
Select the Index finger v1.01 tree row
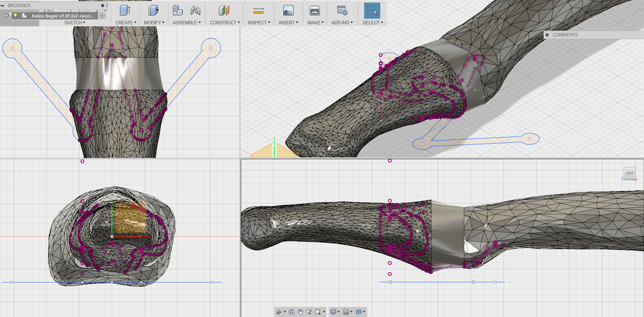click(55, 15)
